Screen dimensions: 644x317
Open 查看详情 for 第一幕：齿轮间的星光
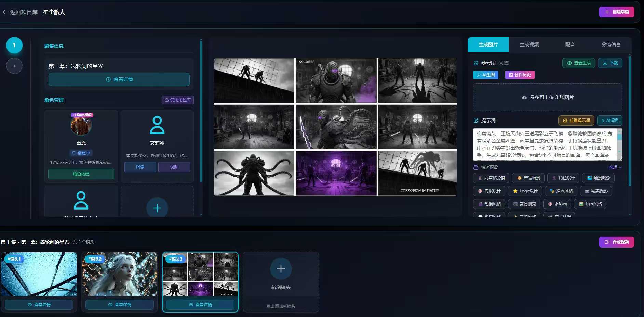119,79
